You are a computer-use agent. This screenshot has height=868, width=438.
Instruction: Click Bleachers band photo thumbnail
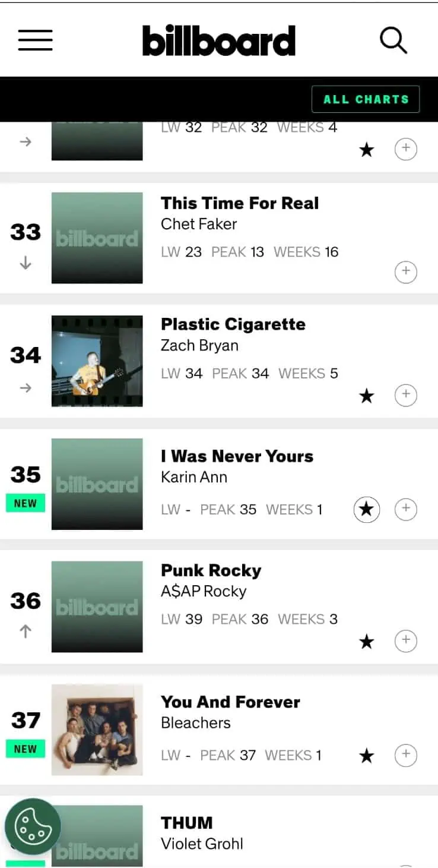click(x=97, y=730)
